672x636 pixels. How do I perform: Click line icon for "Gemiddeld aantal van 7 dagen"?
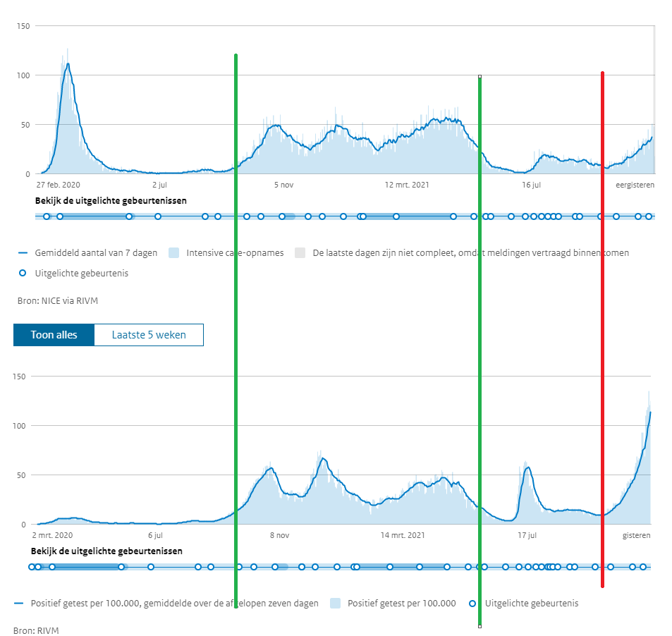(23, 252)
